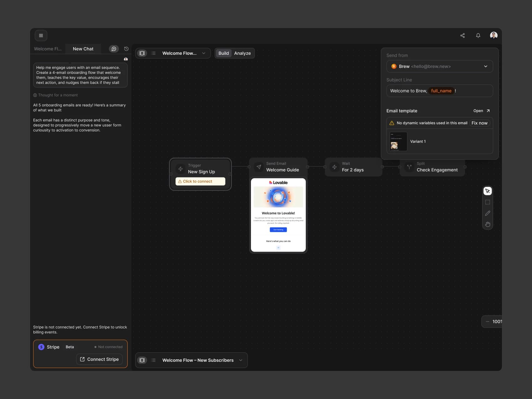Switch to list view in bottom bar
This screenshot has height=399, width=532.
click(153, 360)
